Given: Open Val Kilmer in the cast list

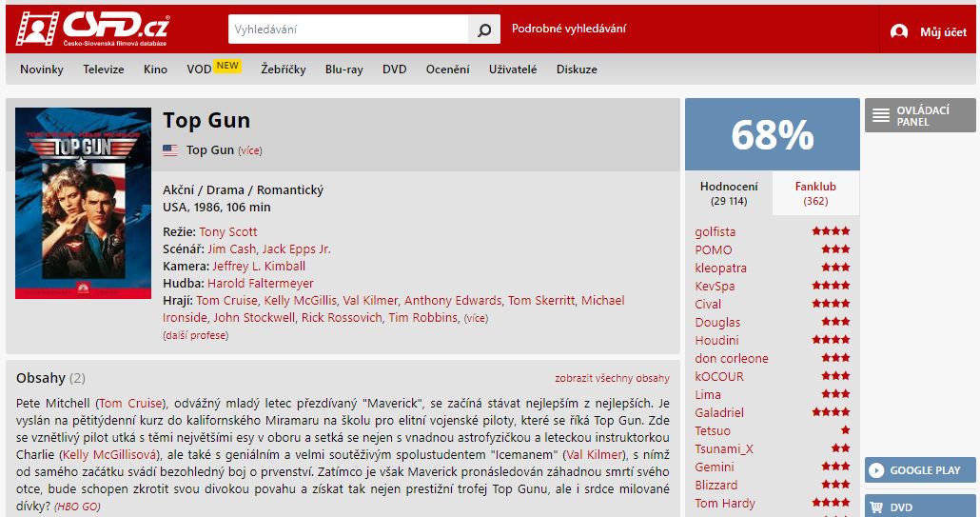Looking at the screenshot, I should (x=370, y=301).
